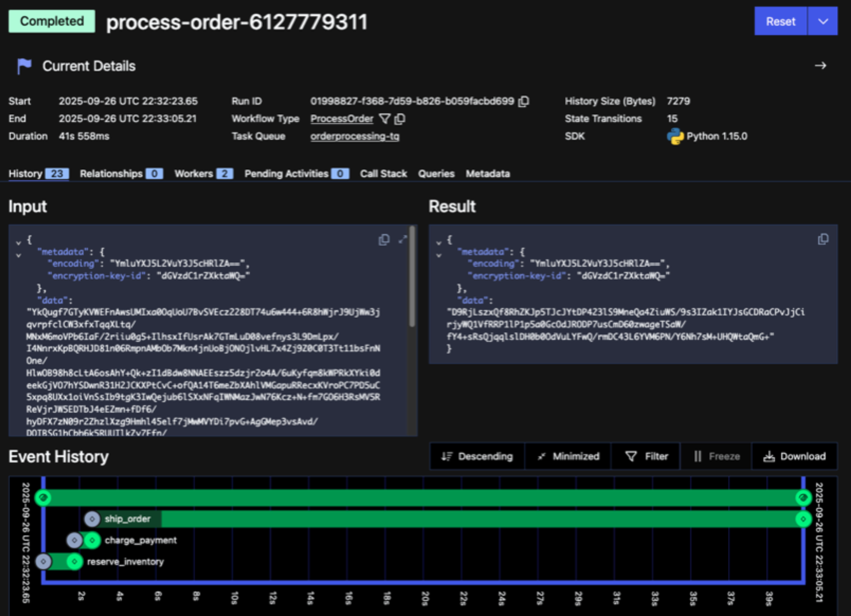851x616 pixels.
Task: Open the Pending Activities tab
Action: [x=287, y=174]
